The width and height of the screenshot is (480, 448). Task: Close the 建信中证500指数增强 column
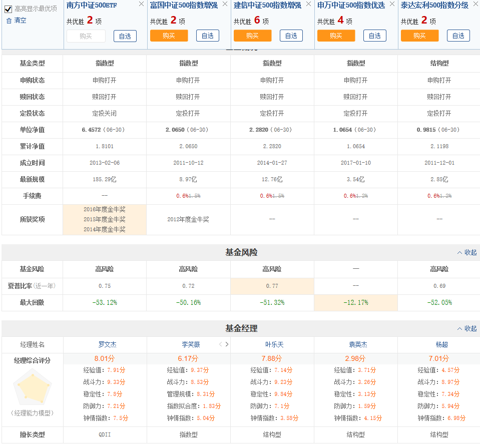(308, 4)
